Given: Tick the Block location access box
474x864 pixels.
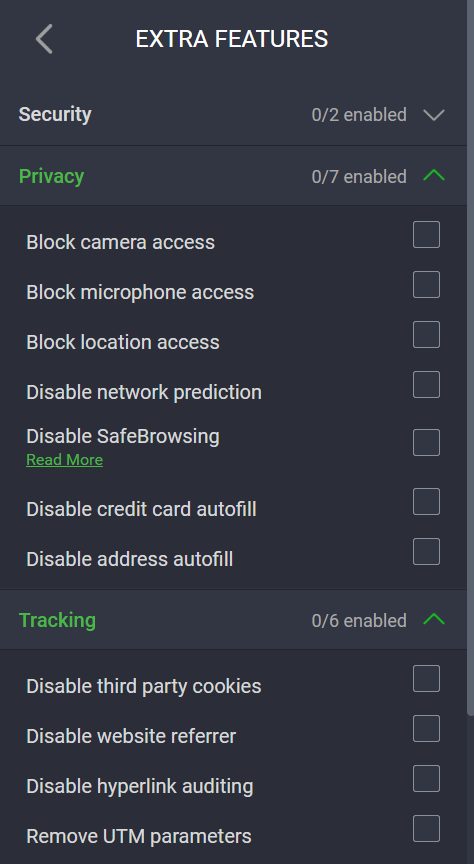Looking at the screenshot, I should (x=426, y=334).
